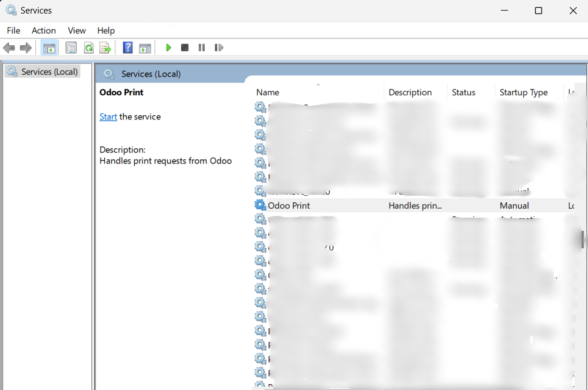Toggle the Show/Hide Action Pane icon

(145, 48)
